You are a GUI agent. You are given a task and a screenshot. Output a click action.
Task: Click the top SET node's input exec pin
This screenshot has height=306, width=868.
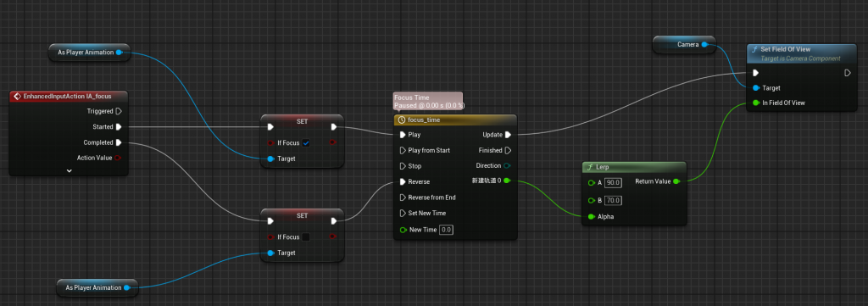coord(270,126)
